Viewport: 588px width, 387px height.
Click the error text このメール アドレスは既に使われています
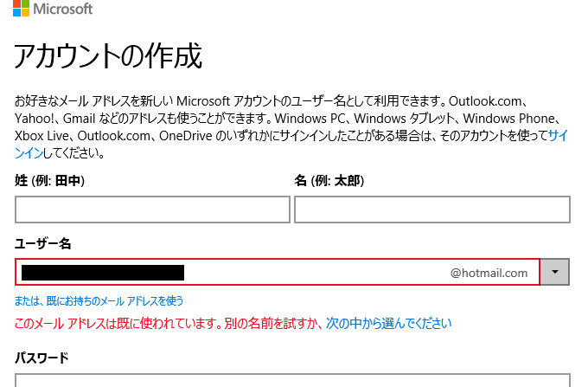pyautogui.click(x=118, y=323)
